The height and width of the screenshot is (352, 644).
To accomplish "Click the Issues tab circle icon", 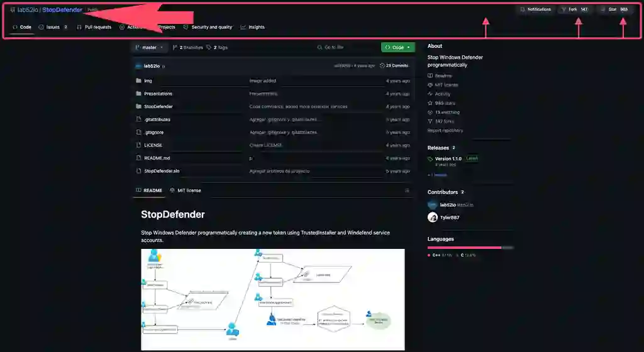I will 41,27.
